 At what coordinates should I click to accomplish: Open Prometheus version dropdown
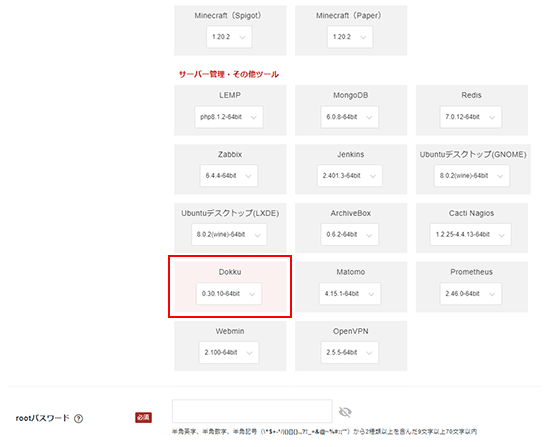[x=471, y=293]
